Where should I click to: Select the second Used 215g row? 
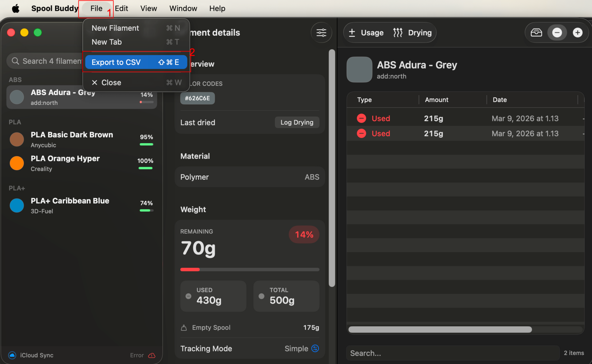[x=465, y=134]
